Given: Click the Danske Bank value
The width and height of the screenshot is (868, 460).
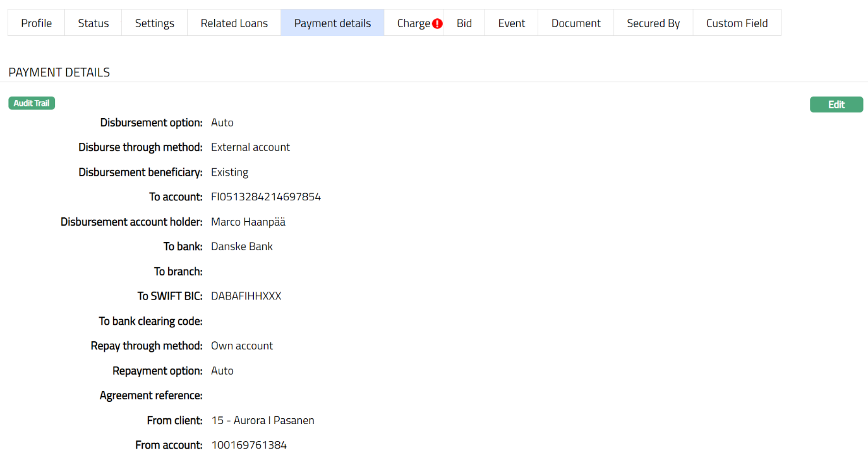Looking at the screenshot, I should coord(242,246).
